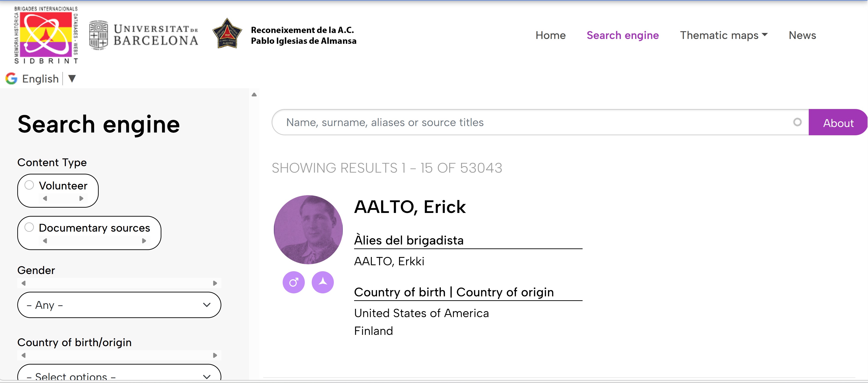Click the Pablo Iglesias de Almansa star emblem

pos(228,34)
